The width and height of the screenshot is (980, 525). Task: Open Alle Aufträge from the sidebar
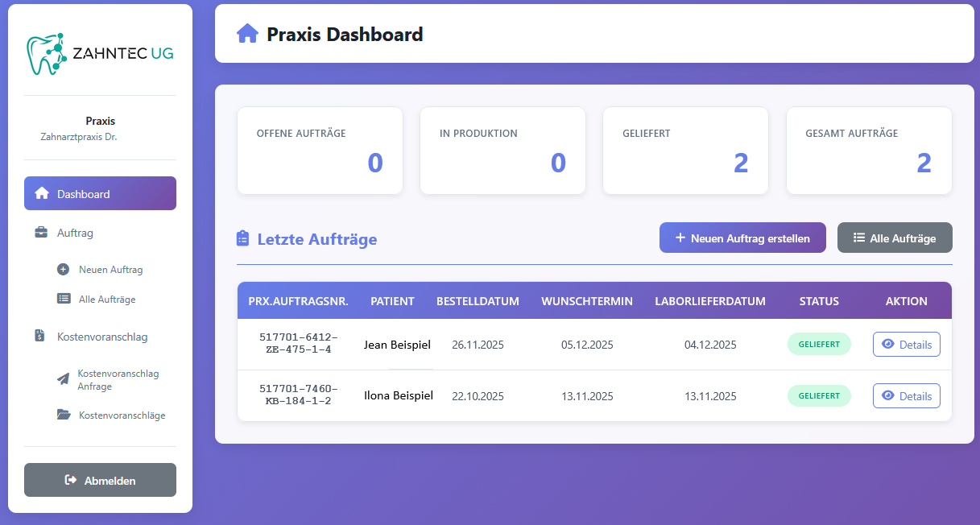point(106,299)
